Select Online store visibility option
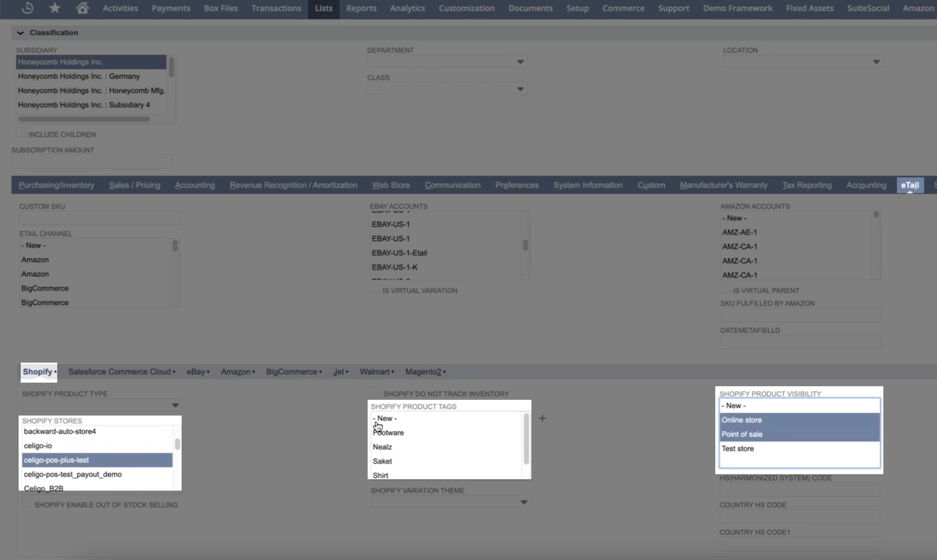This screenshot has height=560, width=937. tap(800, 420)
